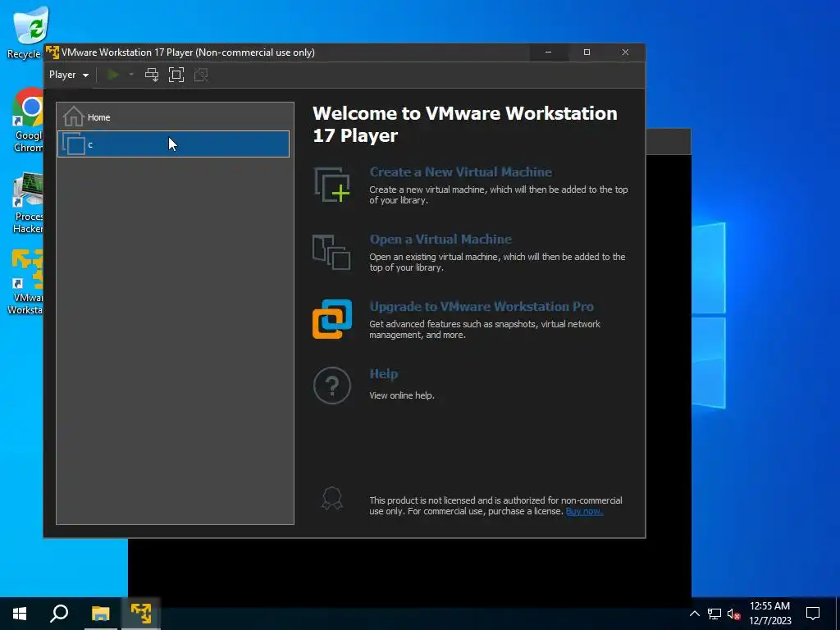Select Home in the library list
Screen dimensions: 840x630
(x=174, y=116)
